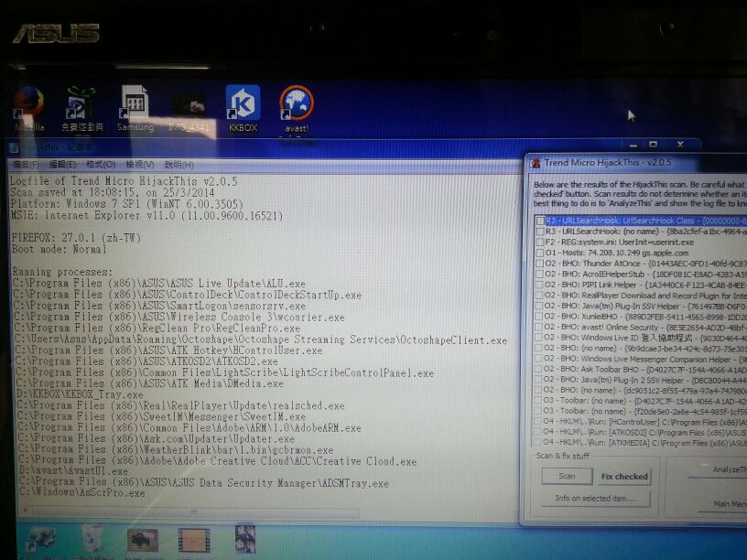Click the 'Platform: Windows 7 SP1' line
The width and height of the screenshot is (747, 560).
(126, 204)
